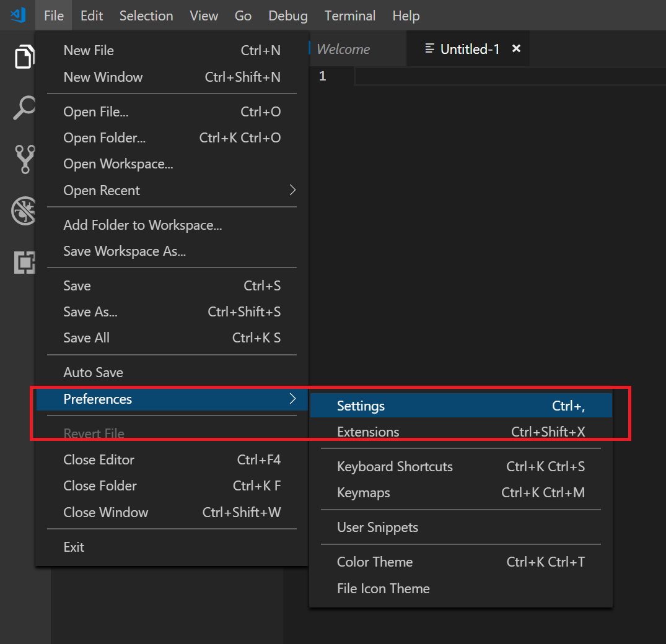Viewport: 666px width, 644px height.
Task: Open Settings from Preferences submenu
Action: (x=461, y=406)
